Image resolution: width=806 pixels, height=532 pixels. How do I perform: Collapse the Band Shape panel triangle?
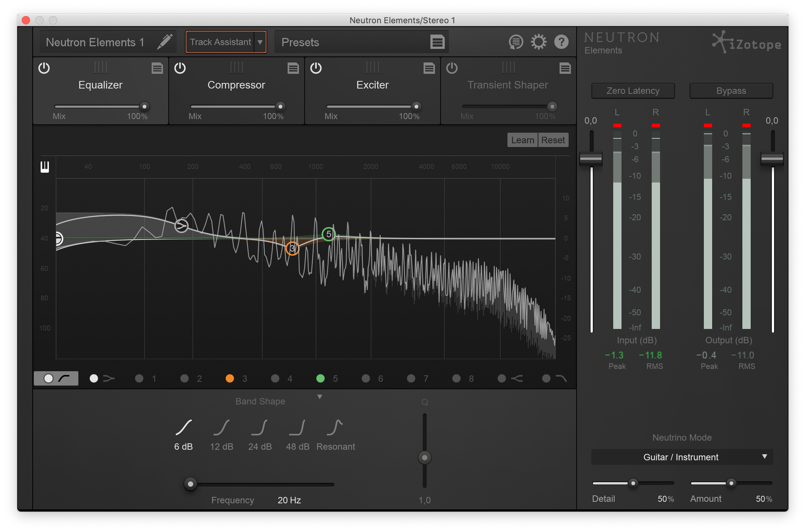click(320, 397)
